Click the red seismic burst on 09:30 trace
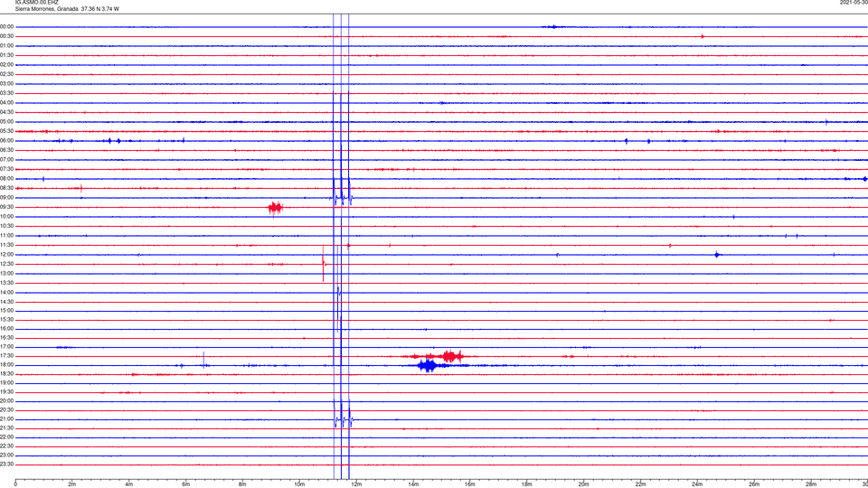Viewport: 868px width, 488px height. 276,208
